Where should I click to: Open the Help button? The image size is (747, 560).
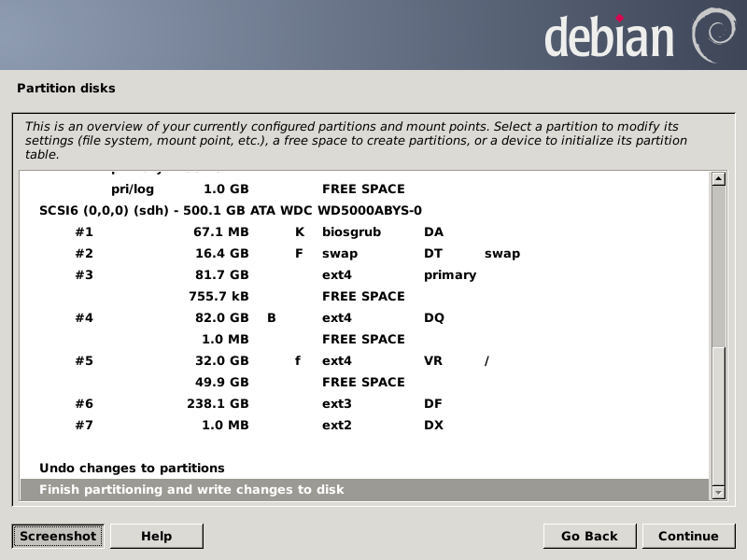click(156, 536)
